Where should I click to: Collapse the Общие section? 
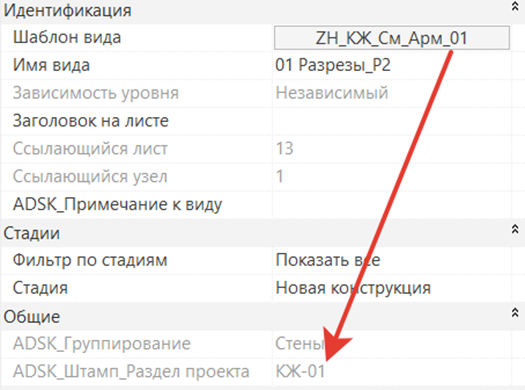(x=515, y=313)
